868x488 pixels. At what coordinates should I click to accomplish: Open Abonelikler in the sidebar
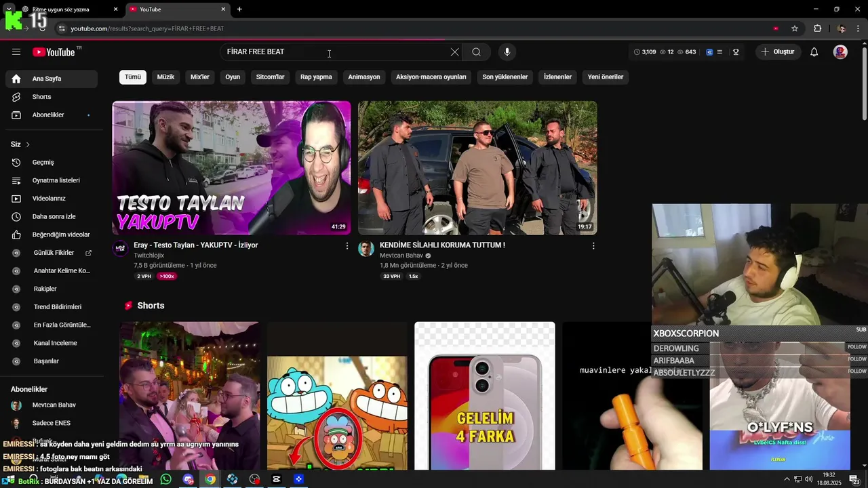click(52, 115)
